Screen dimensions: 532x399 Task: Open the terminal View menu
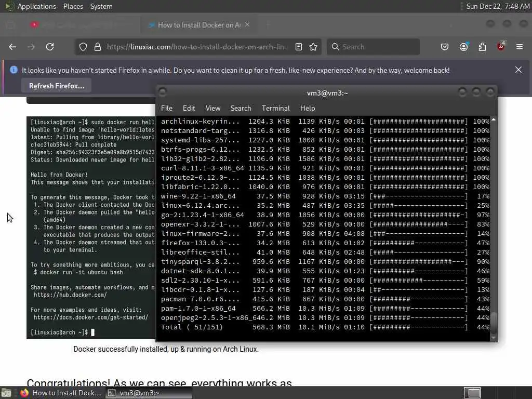point(213,108)
